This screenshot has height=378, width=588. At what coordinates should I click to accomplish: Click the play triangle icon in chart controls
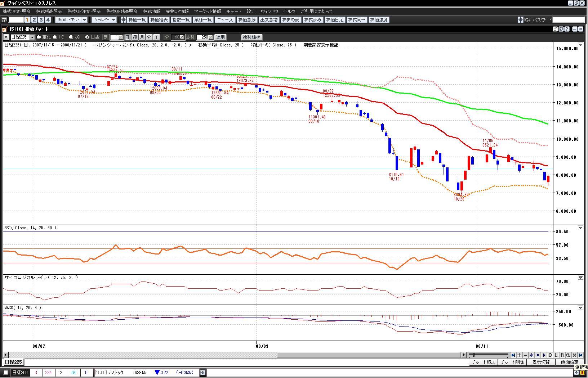[544, 355]
